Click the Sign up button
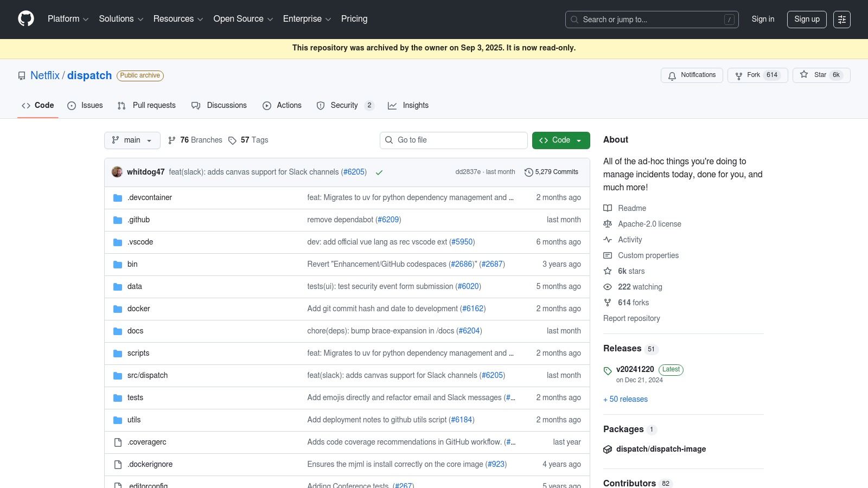Image resolution: width=868 pixels, height=488 pixels. pos(806,19)
